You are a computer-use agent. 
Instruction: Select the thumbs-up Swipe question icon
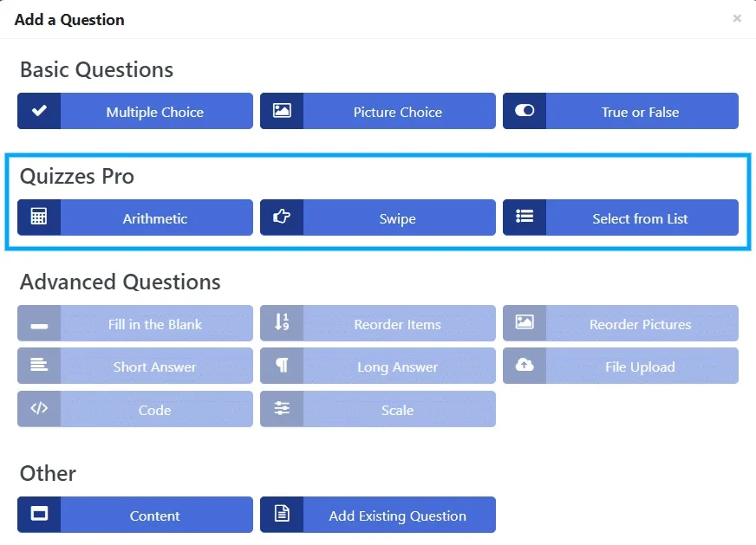point(281,217)
